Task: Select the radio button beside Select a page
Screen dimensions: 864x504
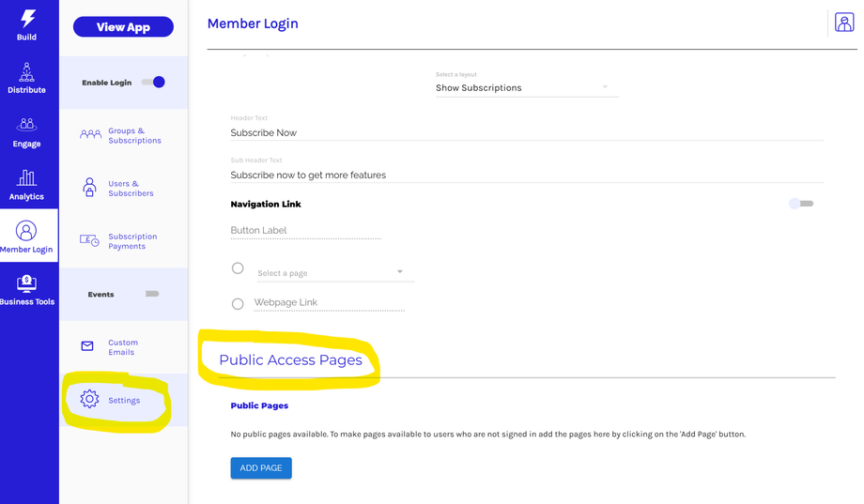Action: click(x=238, y=268)
